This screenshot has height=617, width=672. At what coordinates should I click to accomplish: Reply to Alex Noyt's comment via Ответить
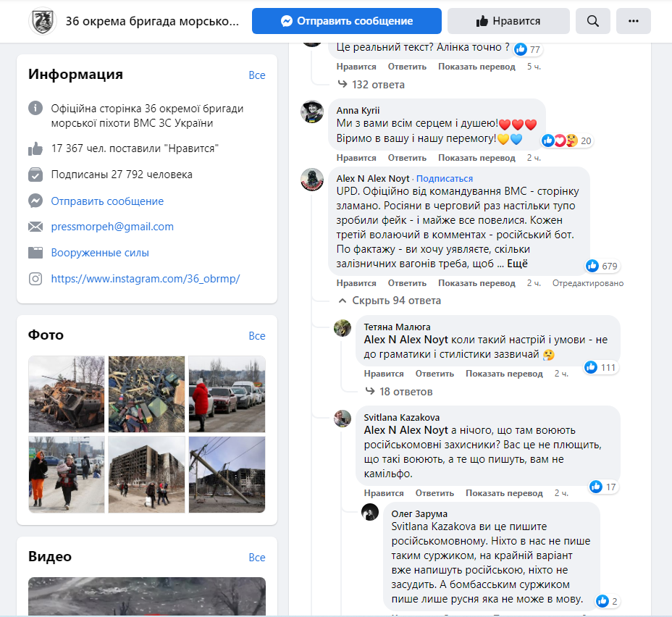[x=407, y=283]
